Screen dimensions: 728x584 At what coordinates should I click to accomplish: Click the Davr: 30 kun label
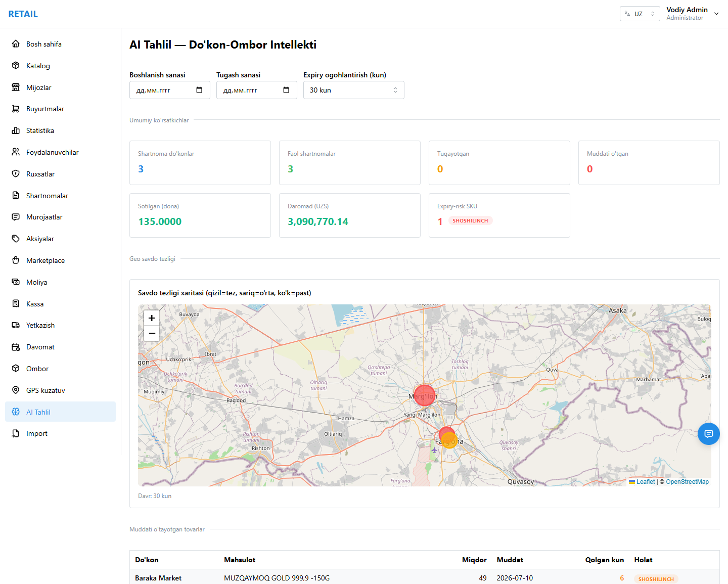155,496
